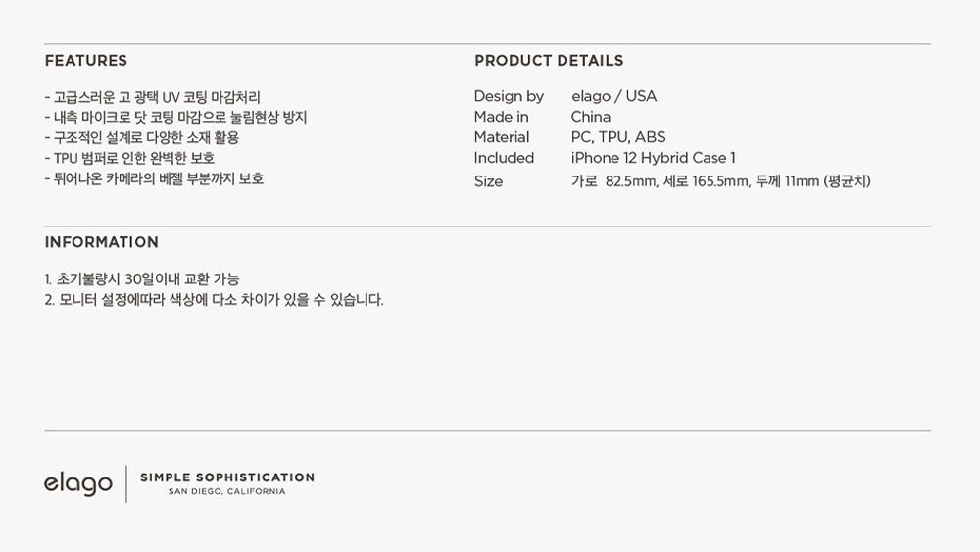
Task: Select the SIMPLE SOPHISTICATION tagline
Action: tap(227, 477)
